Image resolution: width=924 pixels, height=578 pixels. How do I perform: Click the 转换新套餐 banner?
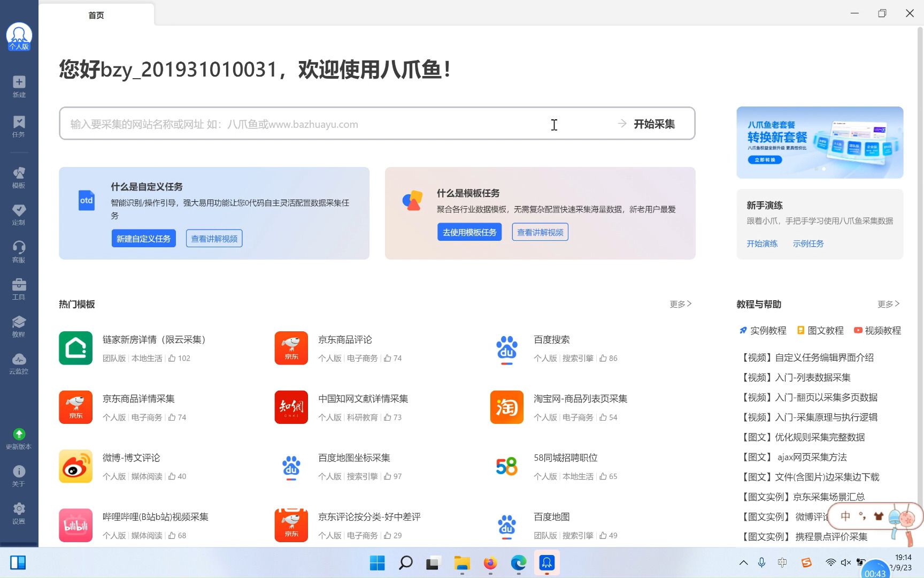point(820,142)
